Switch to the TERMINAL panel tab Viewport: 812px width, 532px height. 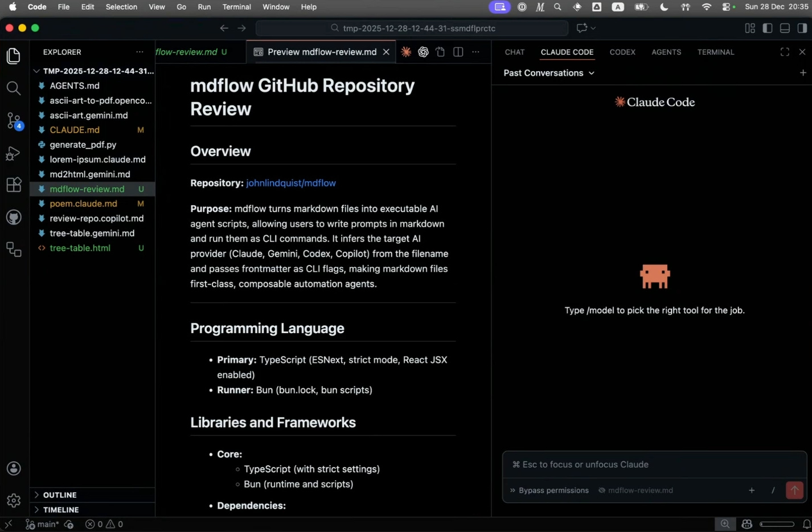click(716, 52)
